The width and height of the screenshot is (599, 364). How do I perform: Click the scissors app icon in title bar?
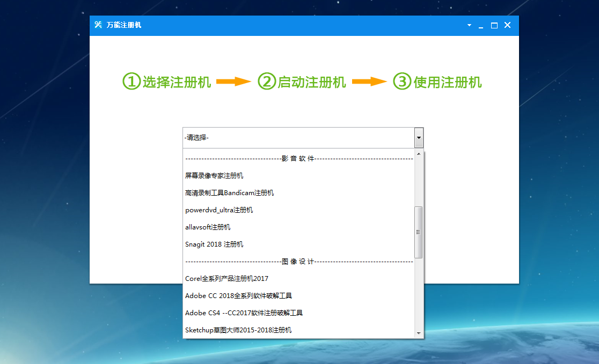coord(98,25)
